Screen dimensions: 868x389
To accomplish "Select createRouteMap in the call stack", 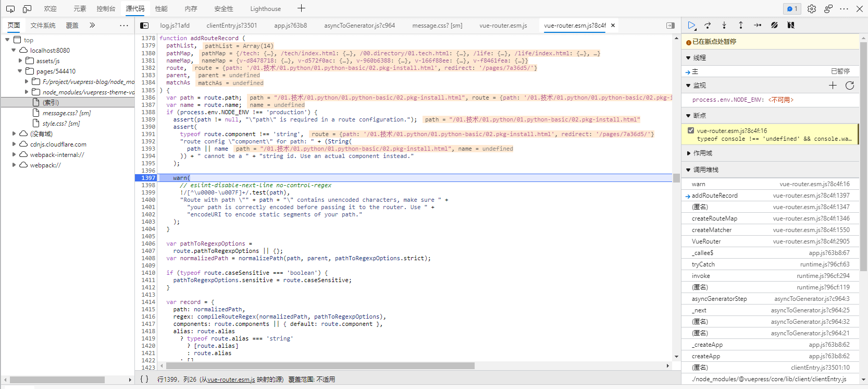I will coord(714,218).
